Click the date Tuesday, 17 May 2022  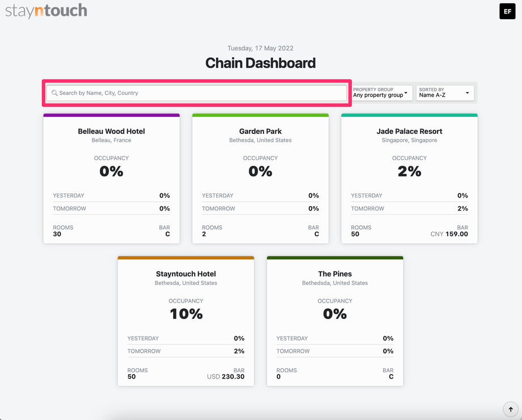(260, 48)
